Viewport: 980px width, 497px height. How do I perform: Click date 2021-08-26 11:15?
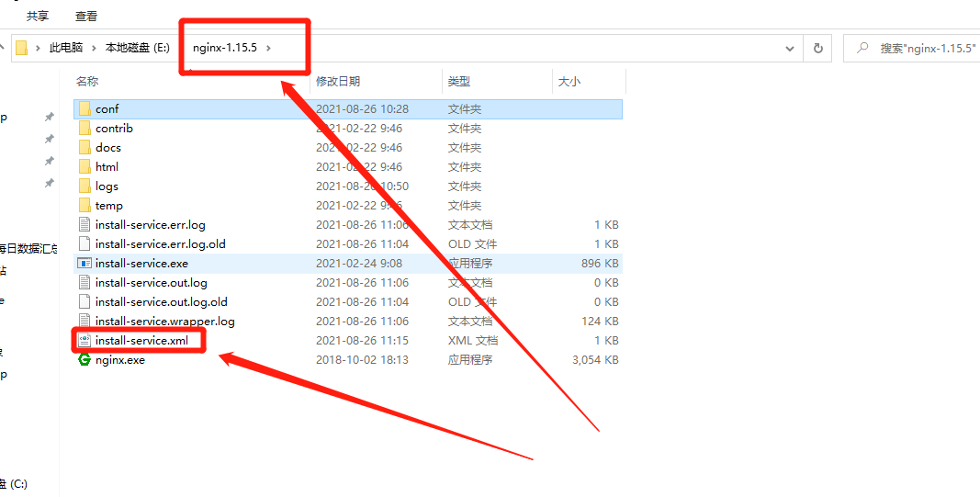point(362,341)
